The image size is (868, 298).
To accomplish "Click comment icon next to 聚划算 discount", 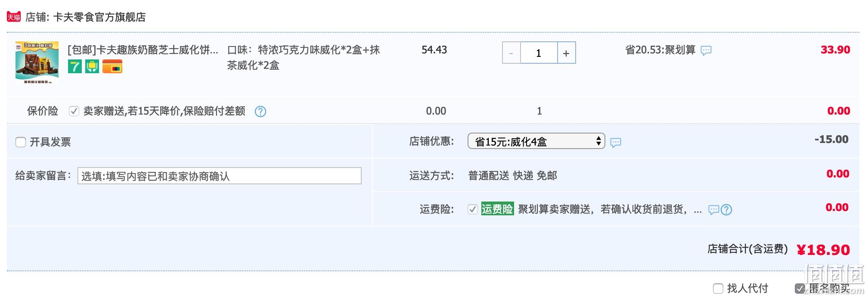I will click(x=706, y=51).
